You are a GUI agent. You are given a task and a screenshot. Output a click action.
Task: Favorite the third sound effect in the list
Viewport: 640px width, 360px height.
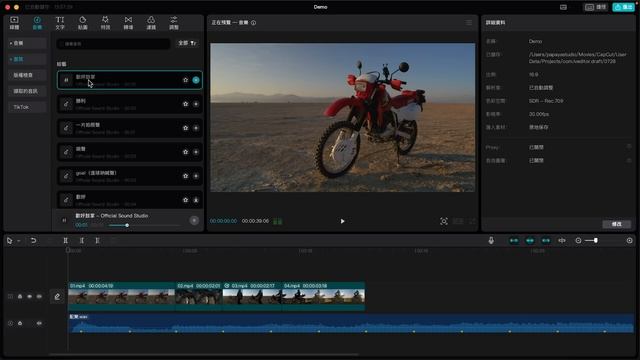185,128
